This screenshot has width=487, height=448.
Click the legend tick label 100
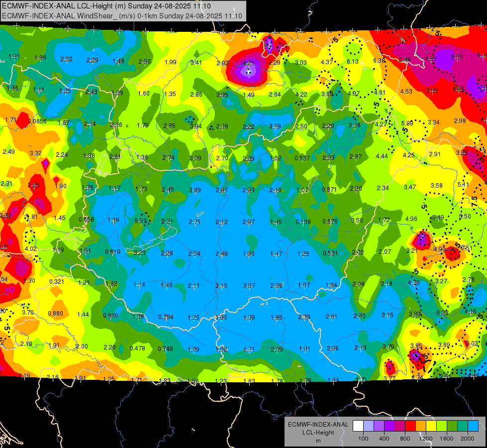[363, 439]
